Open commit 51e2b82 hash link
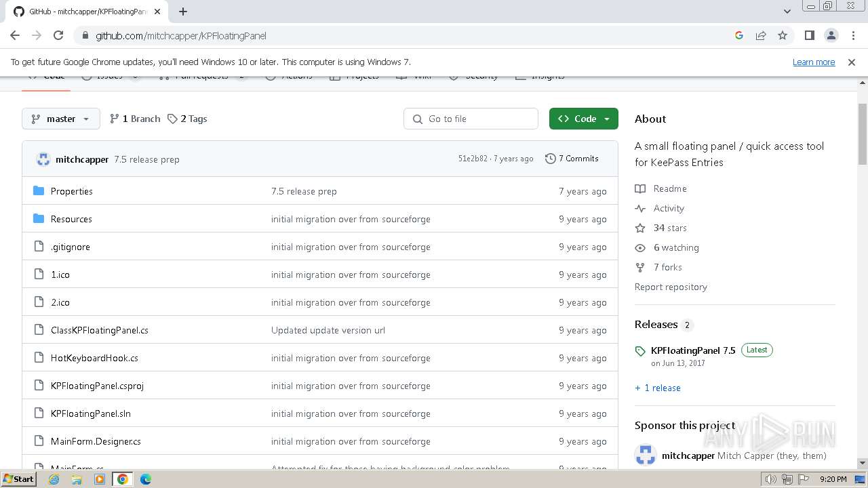This screenshot has height=488, width=868. [x=473, y=159]
